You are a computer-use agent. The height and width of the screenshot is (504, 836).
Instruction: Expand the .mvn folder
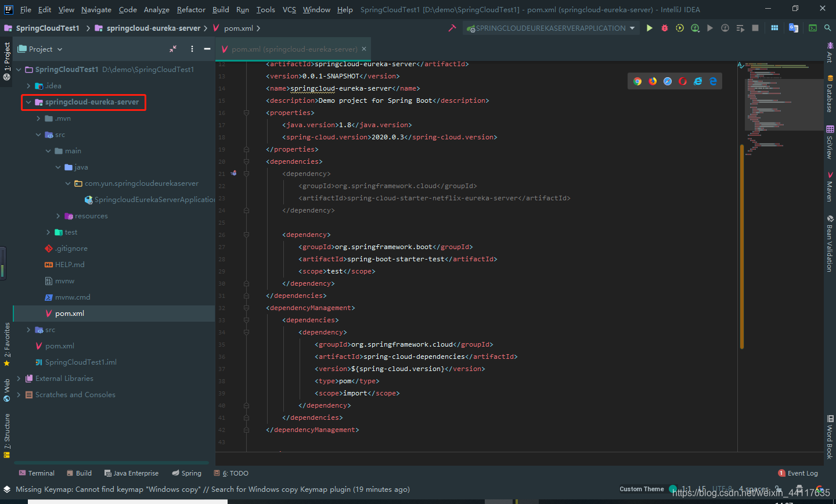point(38,118)
